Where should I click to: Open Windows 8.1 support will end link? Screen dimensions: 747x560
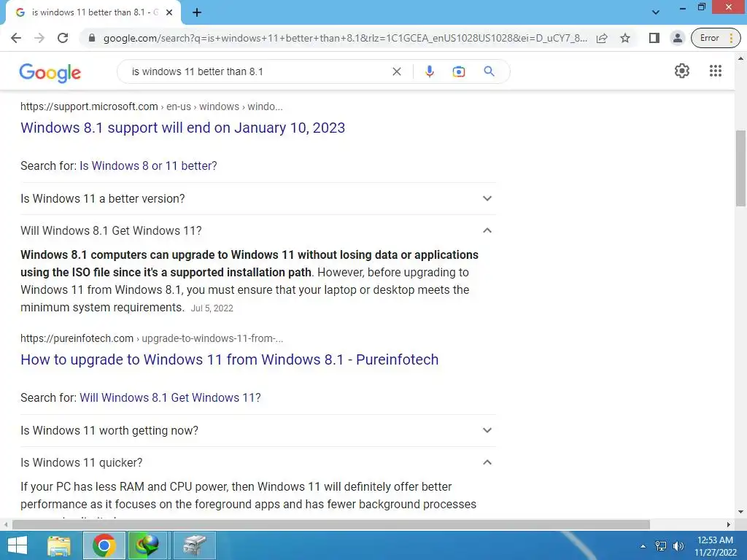pyautogui.click(x=182, y=128)
